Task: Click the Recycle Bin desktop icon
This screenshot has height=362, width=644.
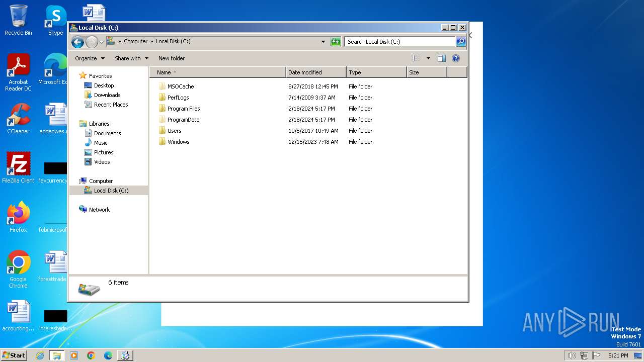Action: [18, 20]
